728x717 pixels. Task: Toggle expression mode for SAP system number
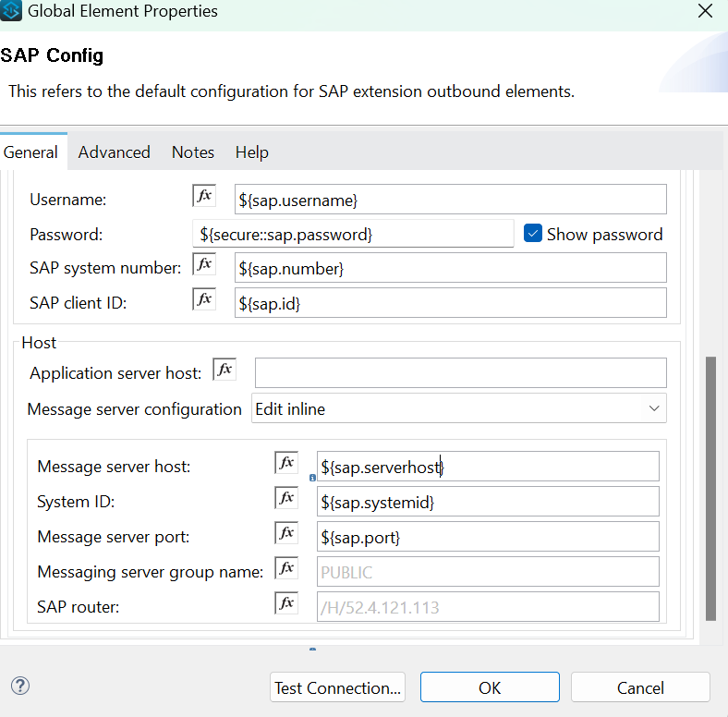(203, 265)
